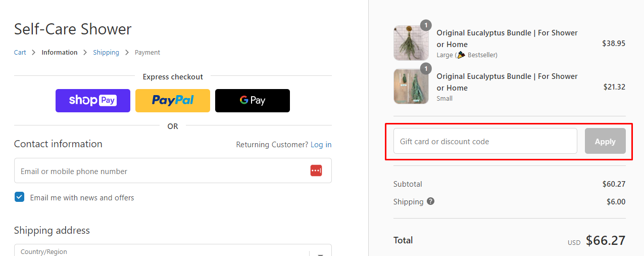Go back to Cart breadcrumb link
Screen dimensions: 644x256
[20, 53]
